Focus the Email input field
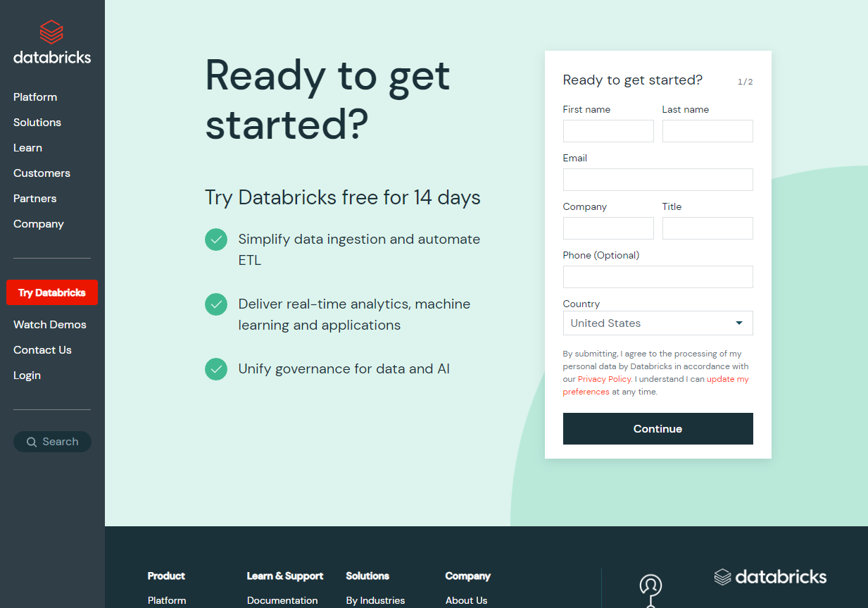Image resolution: width=868 pixels, height=608 pixels. tap(658, 180)
